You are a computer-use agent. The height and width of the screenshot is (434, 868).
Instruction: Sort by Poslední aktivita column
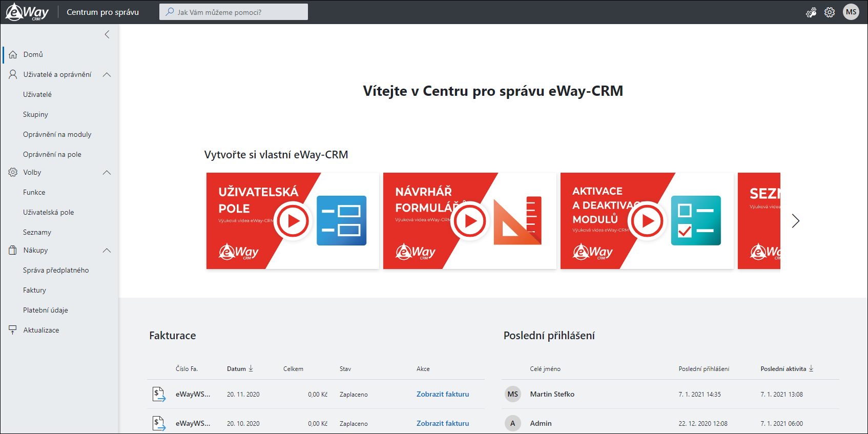(787, 369)
